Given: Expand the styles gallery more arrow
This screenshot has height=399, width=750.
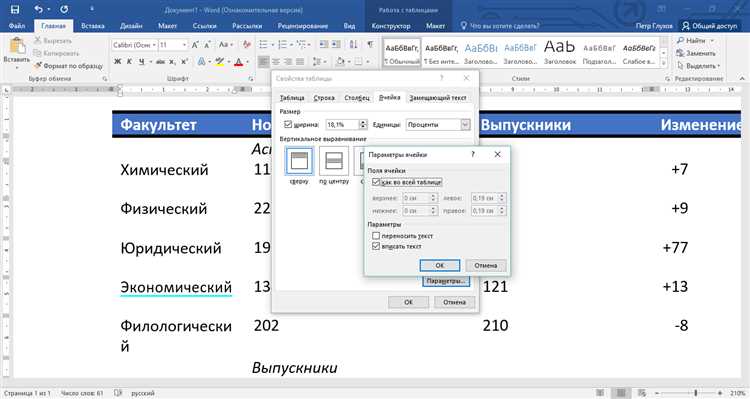Looking at the screenshot, I should [663, 63].
